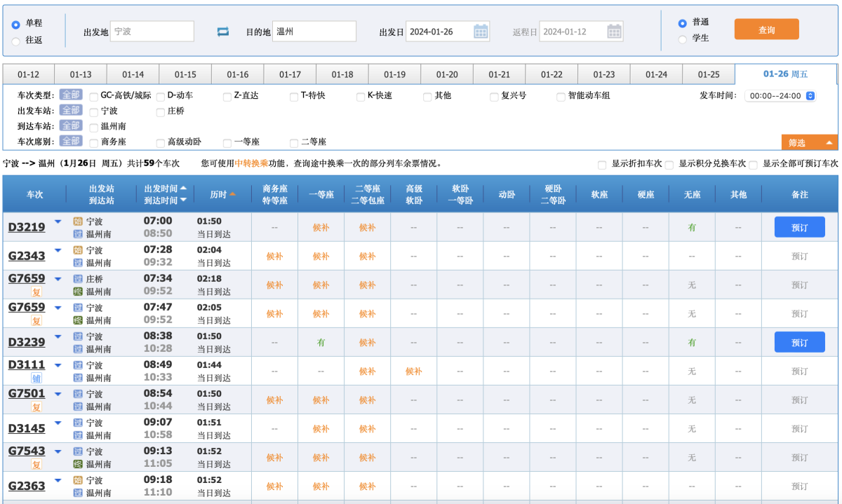Click the 始 badge beside 宁波 for G2343
This screenshot has width=842, height=504.
tap(79, 250)
